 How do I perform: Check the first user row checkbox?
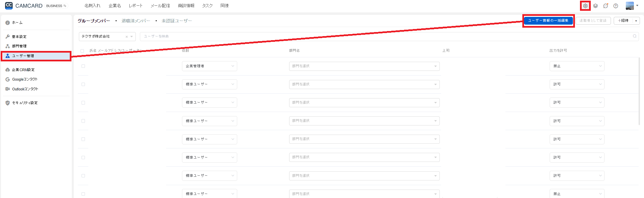83,66
